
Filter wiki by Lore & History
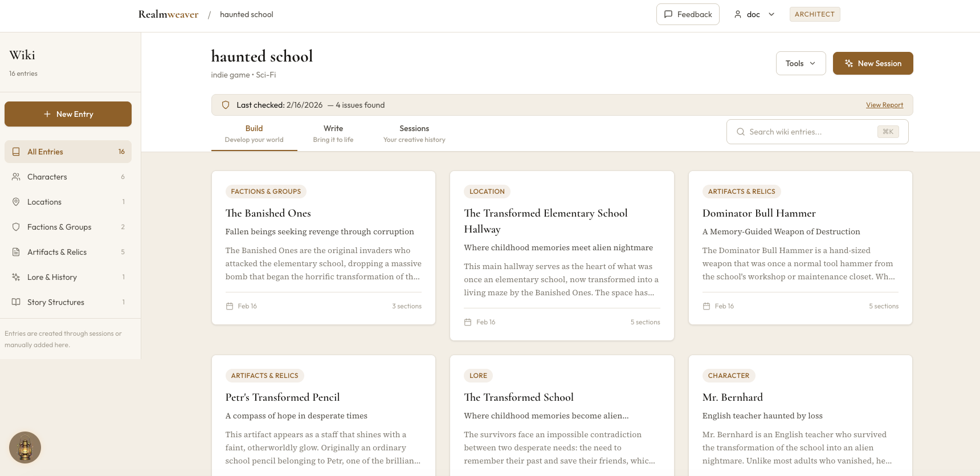point(68,277)
